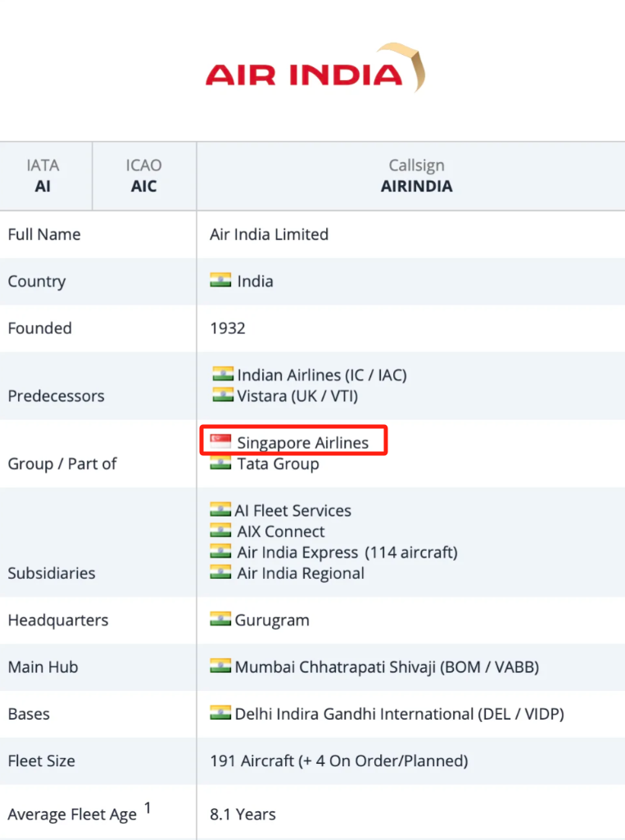625x840 pixels.
Task: Click the Average Fleet Age footnote 1
Action: 147,807
